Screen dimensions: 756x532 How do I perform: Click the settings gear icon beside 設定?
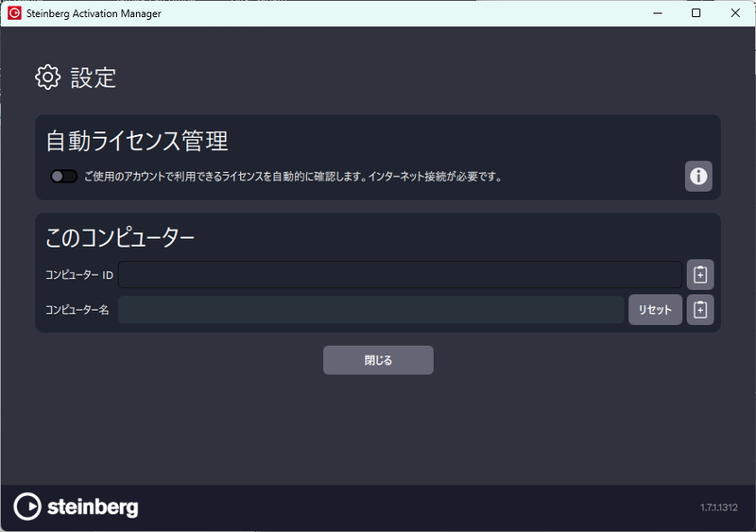tap(48, 77)
